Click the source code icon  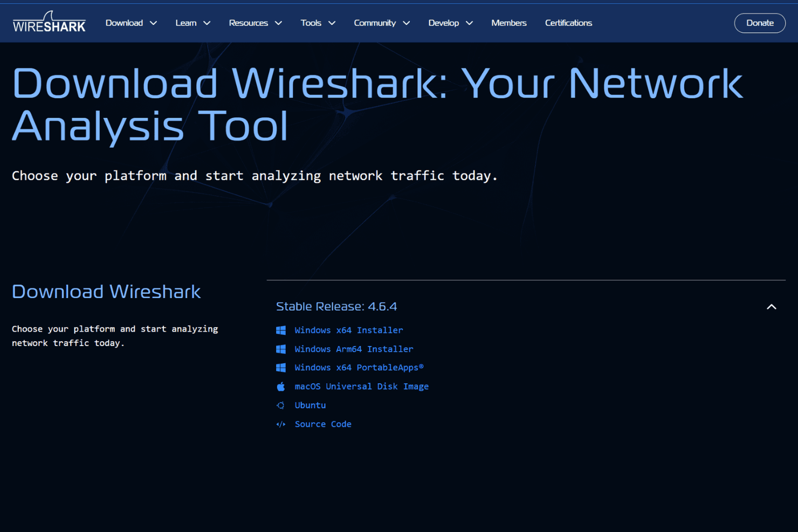pos(281,424)
